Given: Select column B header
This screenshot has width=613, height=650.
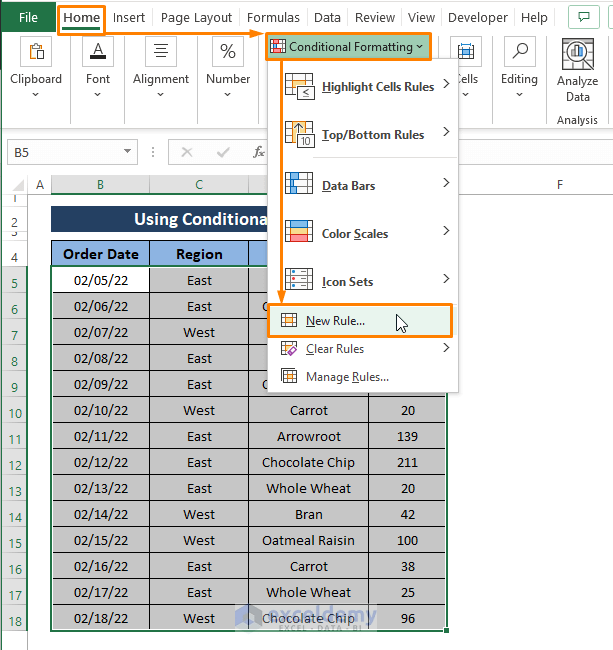Looking at the screenshot, I should [x=100, y=185].
